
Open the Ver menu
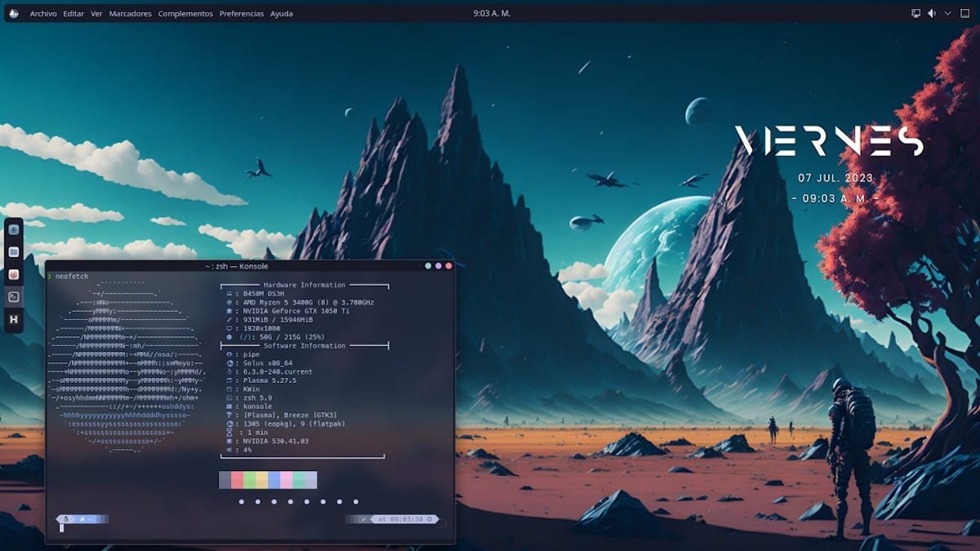coord(96,14)
